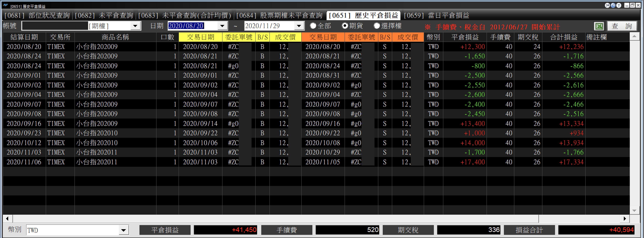This screenshot has height=238, width=644.
Task: Open the start date 2020/08/20 dropdown
Action: click(x=222, y=26)
